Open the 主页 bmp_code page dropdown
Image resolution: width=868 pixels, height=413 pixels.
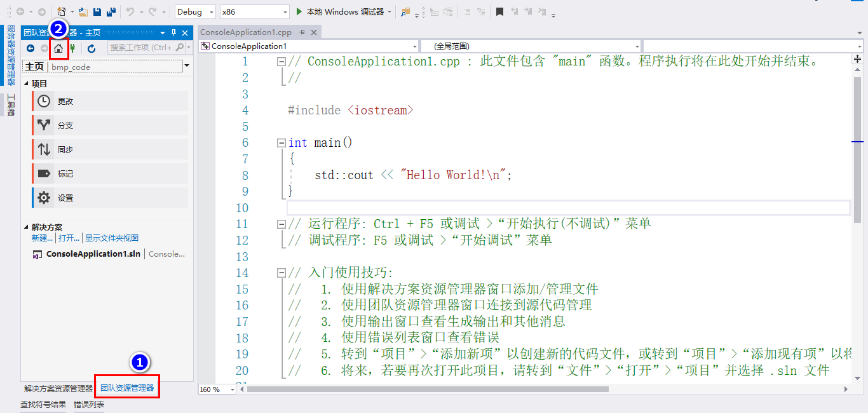coord(186,65)
